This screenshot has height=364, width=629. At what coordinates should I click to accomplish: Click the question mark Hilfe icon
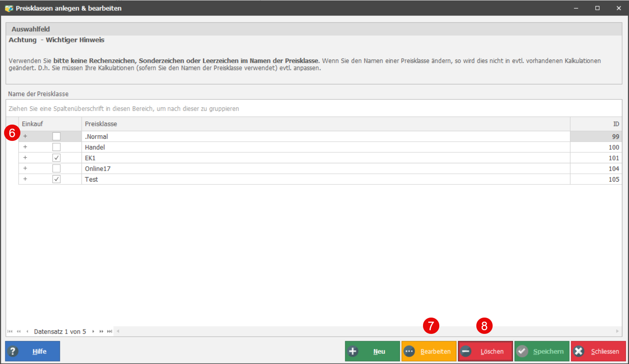tap(13, 351)
